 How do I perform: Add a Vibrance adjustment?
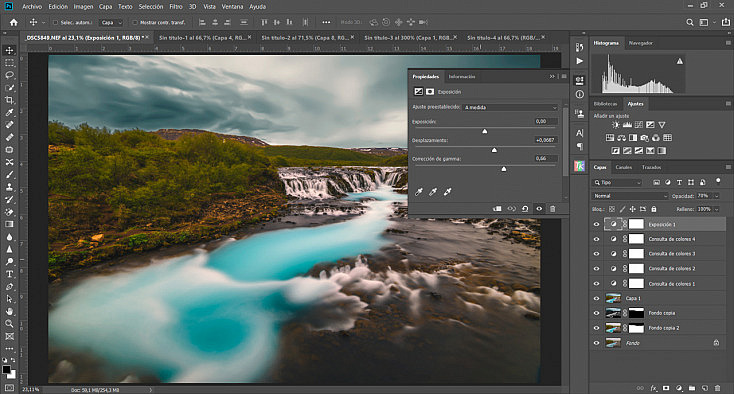point(661,125)
